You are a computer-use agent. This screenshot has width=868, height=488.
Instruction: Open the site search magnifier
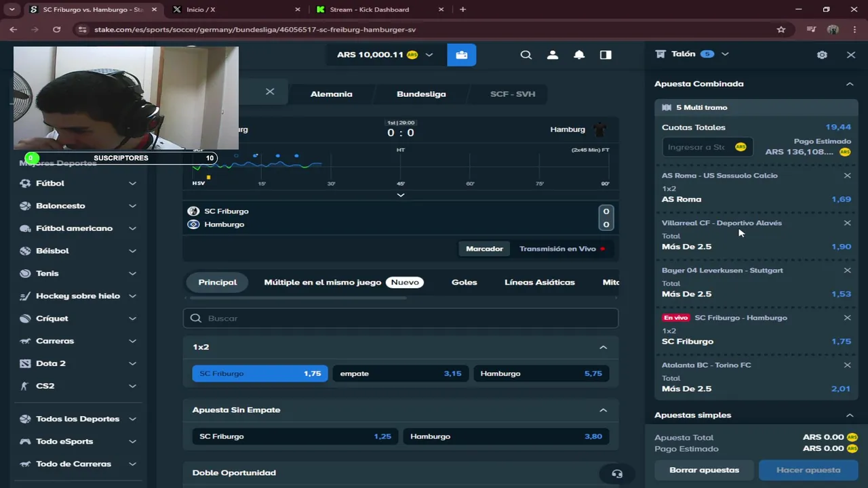[526, 55]
